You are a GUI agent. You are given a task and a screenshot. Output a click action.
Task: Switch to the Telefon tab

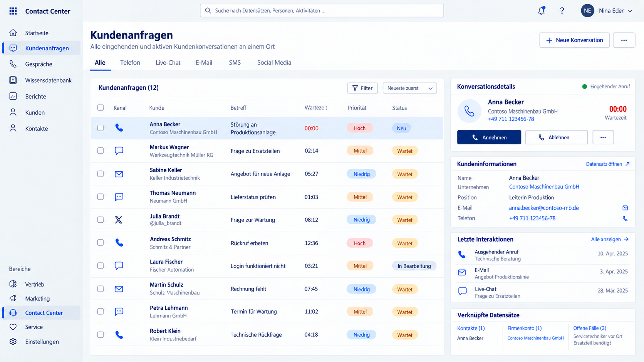pyautogui.click(x=130, y=62)
